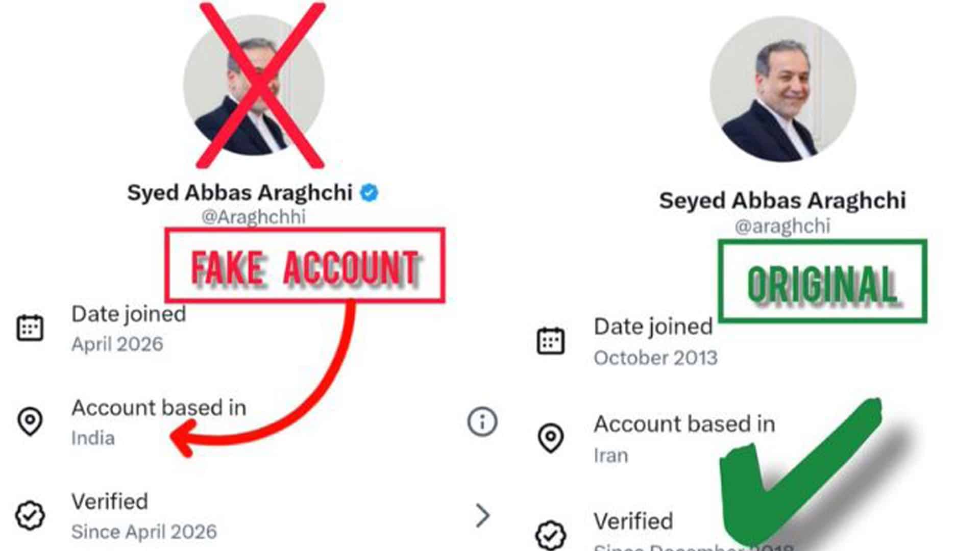Click the green ORIGINAL stamp
This screenshot has height=551, width=980.
pyautogui.click(x=822, y=282)
